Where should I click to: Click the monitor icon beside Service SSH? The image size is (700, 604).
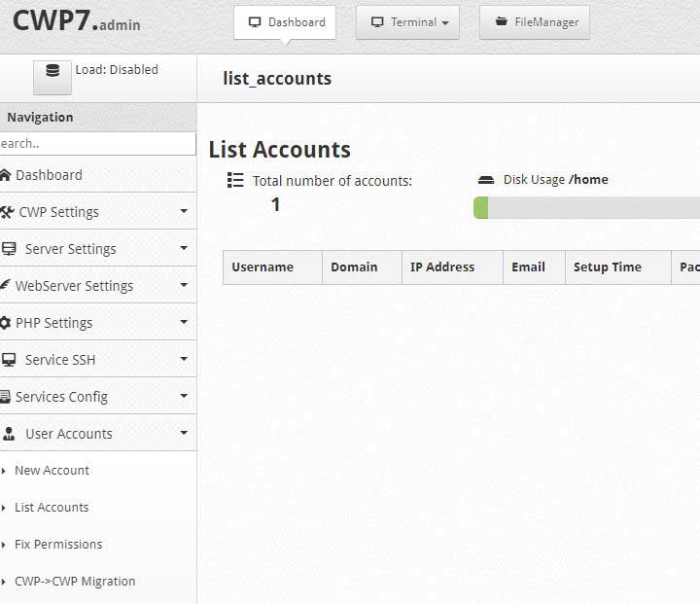coord(9,360)
